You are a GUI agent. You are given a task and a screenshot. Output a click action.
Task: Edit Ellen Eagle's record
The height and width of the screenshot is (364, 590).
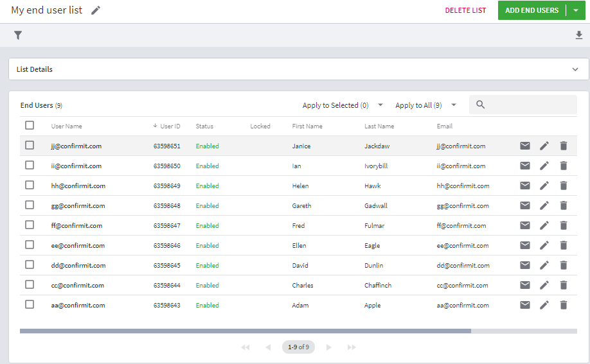click(544, 245)
